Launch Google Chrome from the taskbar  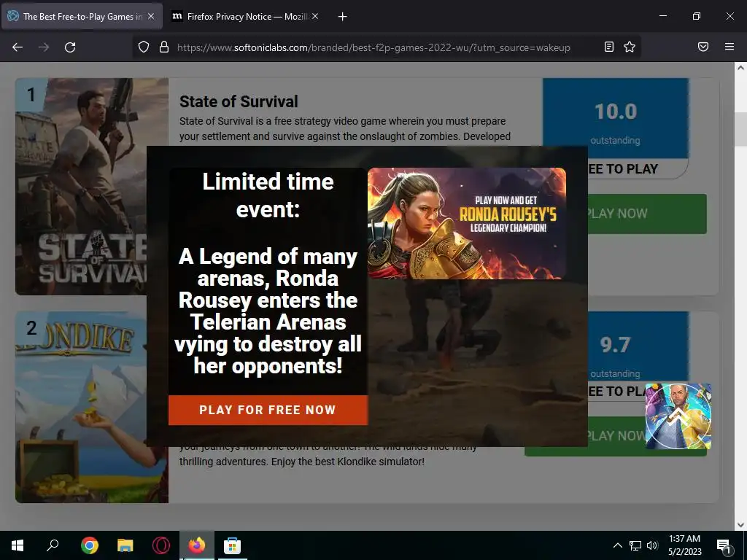[89, 545]
